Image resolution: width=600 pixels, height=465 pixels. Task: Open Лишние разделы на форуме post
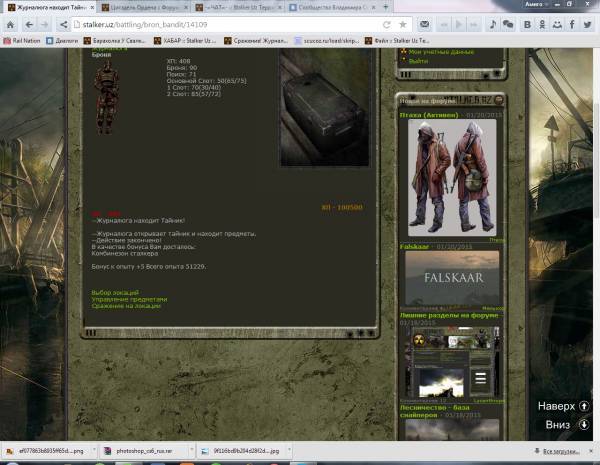click(449, 315)
